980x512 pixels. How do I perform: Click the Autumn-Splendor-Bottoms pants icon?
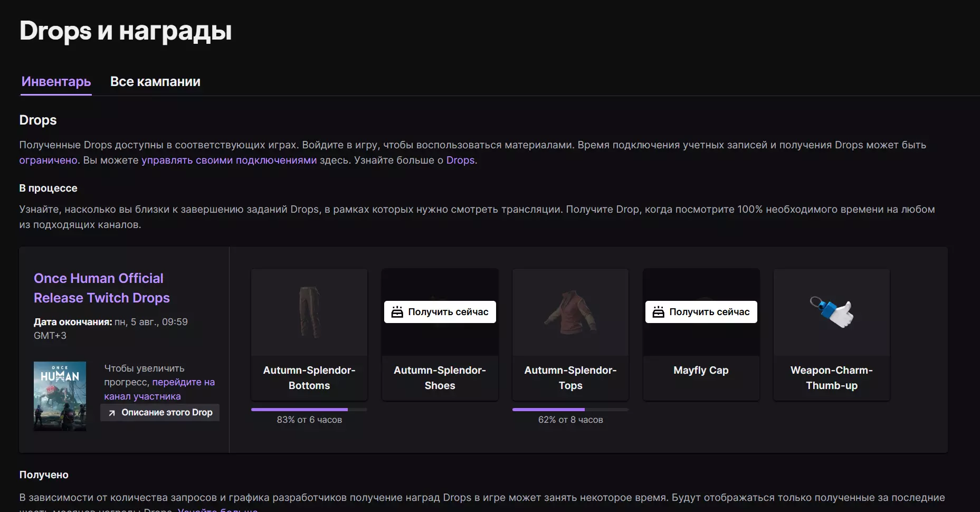click(x=309, y=312)
